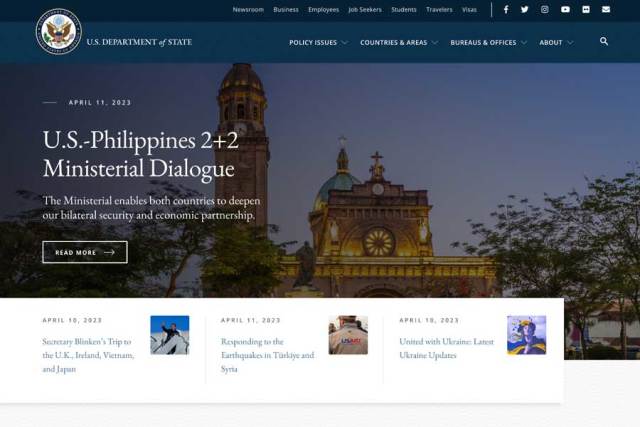Expand the About menu
Viewport: 640px width, 427px height.
556,43
